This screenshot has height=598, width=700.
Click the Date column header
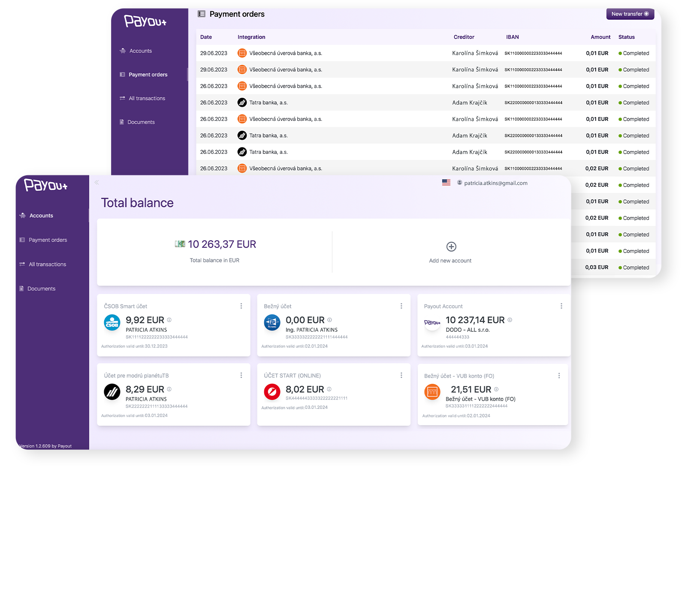click(x=206, y=37)
